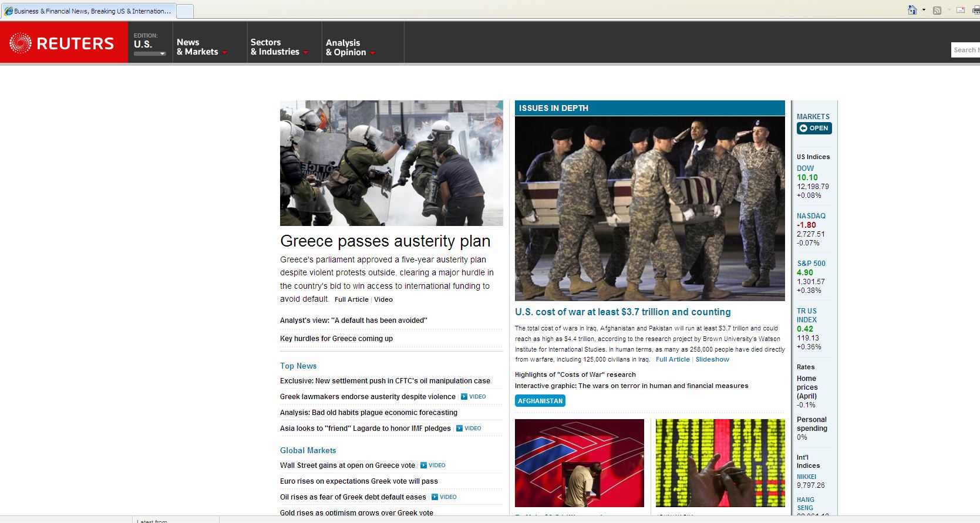Expand the Sectors & Industries menu
This screenshot has height=523, width=980.
coord(279,47)
